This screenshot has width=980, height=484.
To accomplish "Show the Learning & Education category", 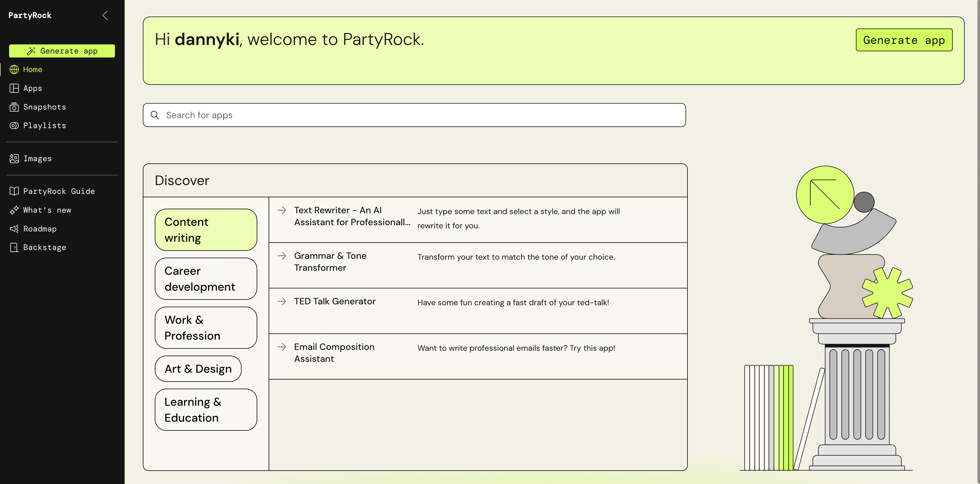I will pos(206,410).
